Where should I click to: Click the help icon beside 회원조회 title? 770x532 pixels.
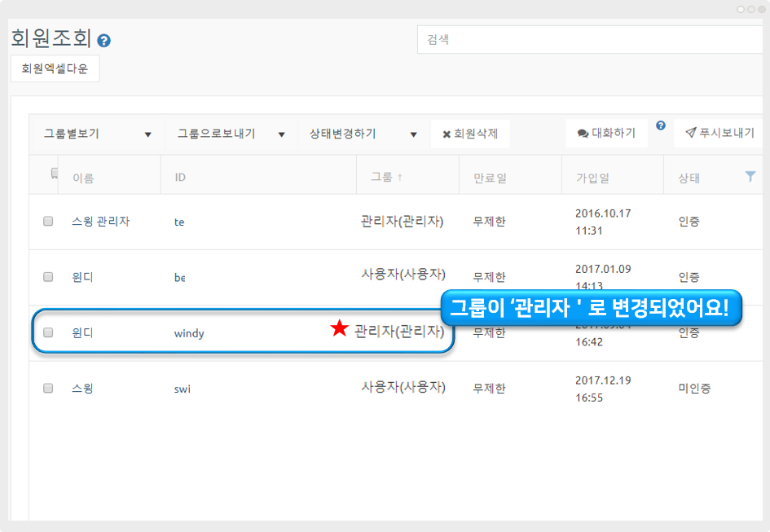[x=103, y=40]
